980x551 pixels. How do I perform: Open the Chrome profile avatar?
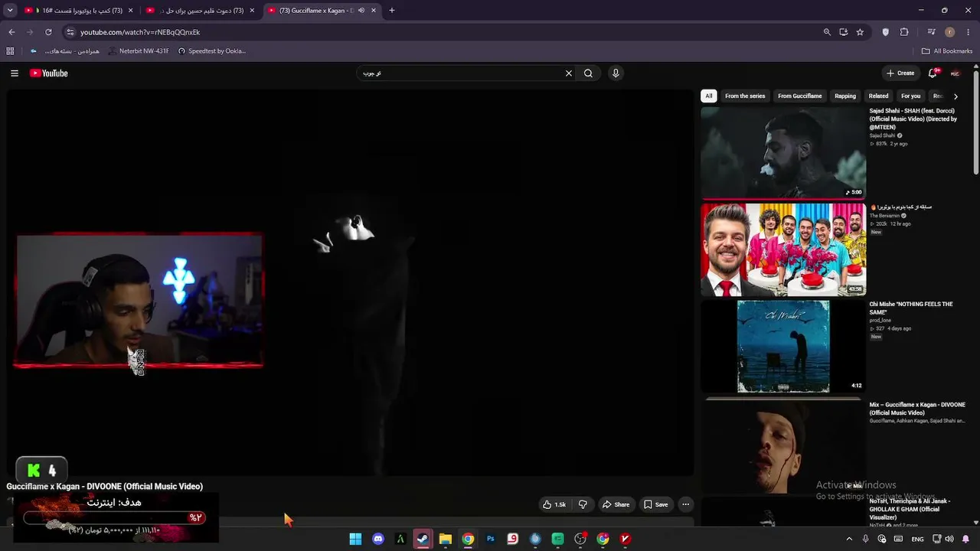(949, 32)
